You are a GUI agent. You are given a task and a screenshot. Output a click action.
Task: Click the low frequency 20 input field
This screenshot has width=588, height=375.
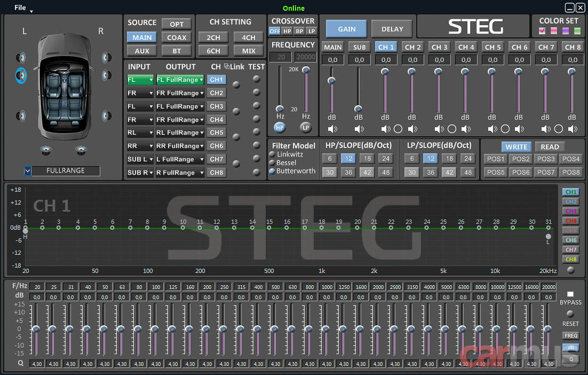coord(281,57)
